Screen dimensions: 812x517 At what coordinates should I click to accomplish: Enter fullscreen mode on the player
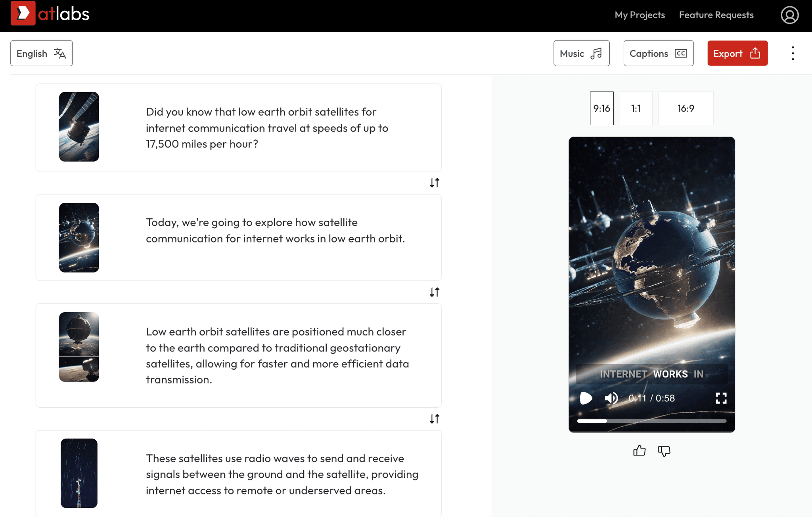pyautogui.click(x=722, y=399)
